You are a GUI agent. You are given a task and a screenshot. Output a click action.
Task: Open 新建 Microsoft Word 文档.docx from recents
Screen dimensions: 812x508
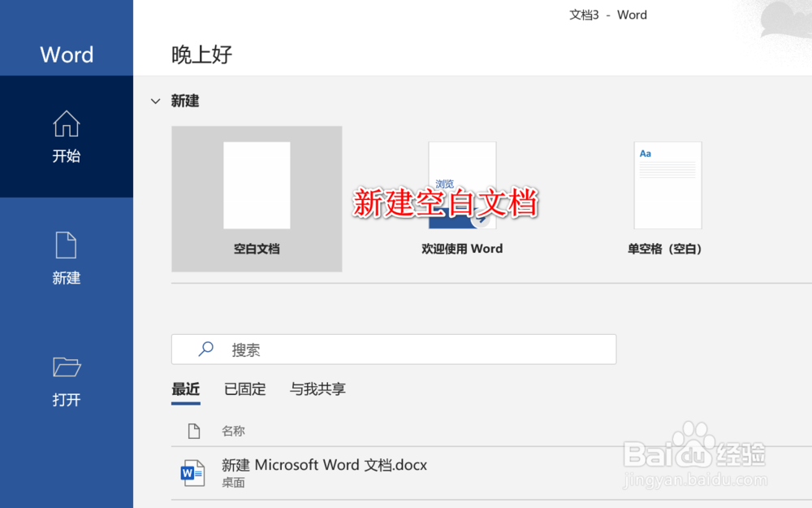click(x=324, y=466)
